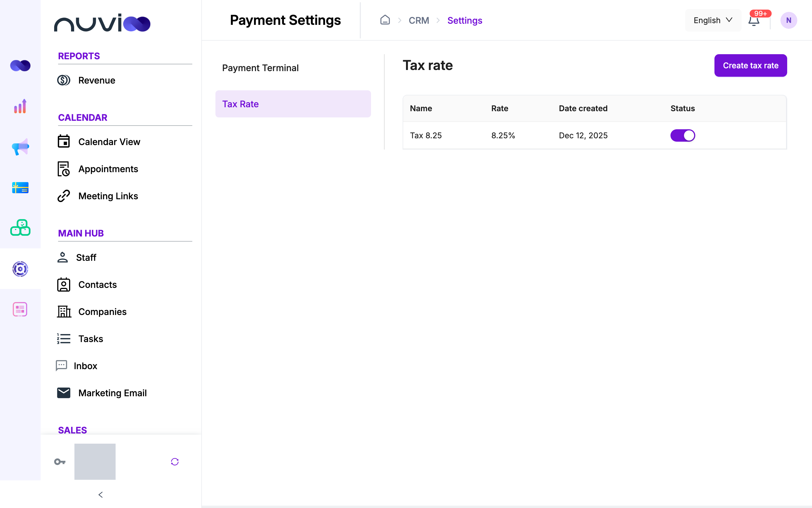Click the Settings breadcrumb link

tap(465, 21)
